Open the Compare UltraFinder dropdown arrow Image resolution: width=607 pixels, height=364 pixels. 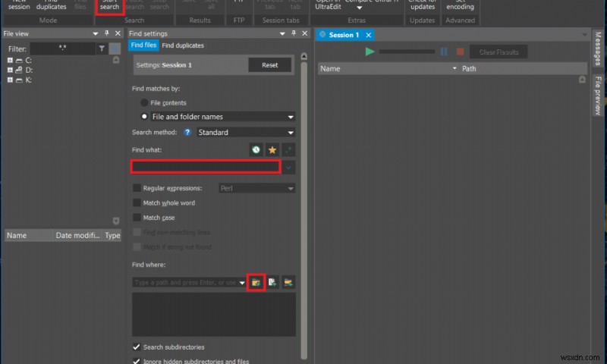tap(359, 8)
